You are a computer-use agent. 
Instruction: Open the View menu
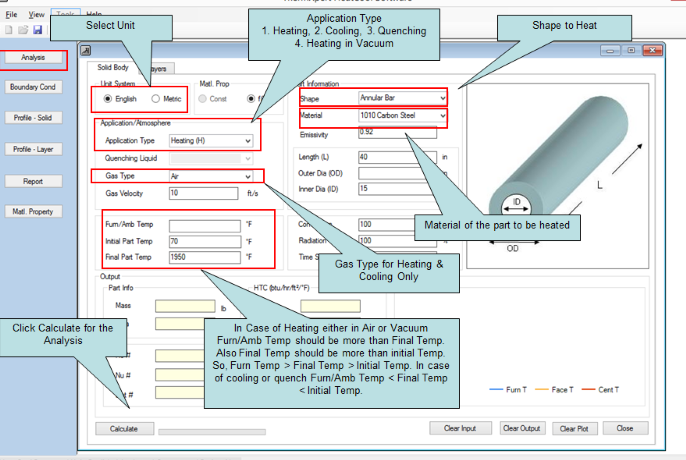point(36,14)
